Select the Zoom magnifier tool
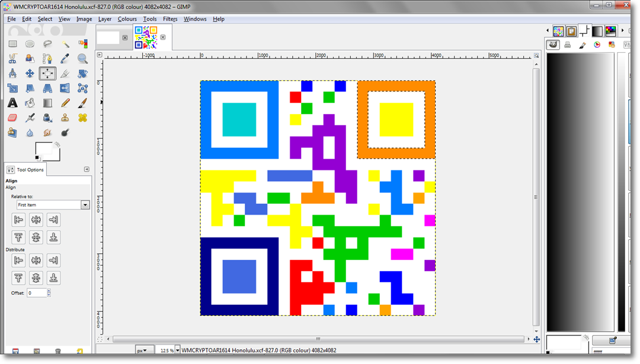The image size is (640, 364). click(x=83, y=59)
